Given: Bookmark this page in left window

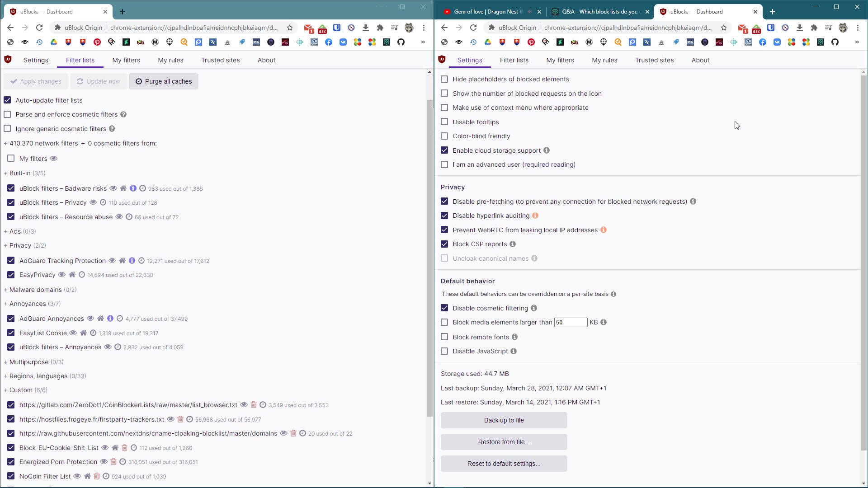Looking at the screenshot, I should coord(290,28).
